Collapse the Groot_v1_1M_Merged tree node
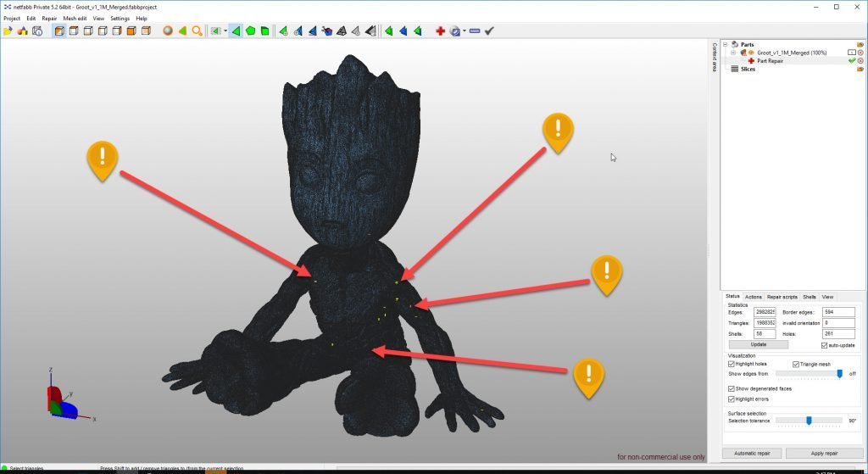The image size is (868, 474). [733, 53]
